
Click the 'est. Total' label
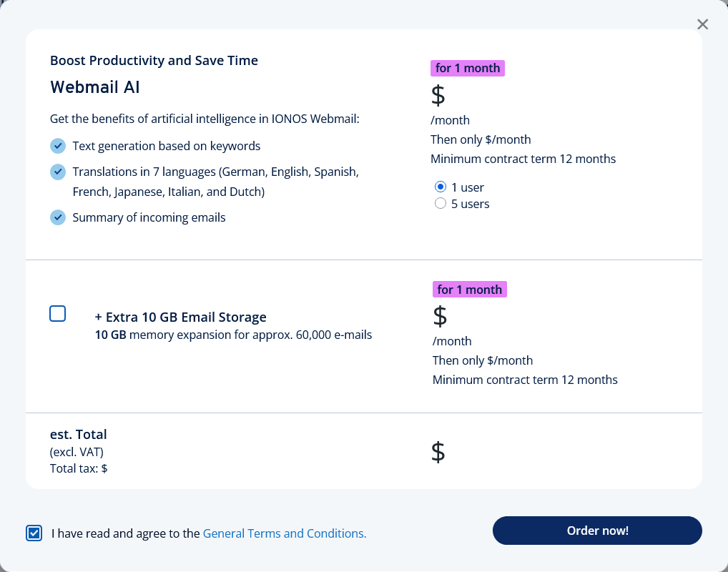79,434
